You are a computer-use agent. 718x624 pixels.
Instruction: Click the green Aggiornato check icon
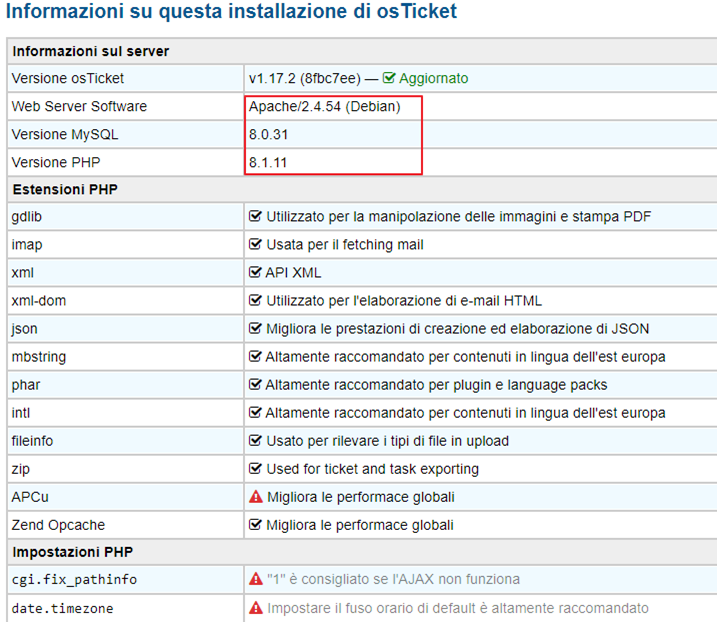(389, 78)
